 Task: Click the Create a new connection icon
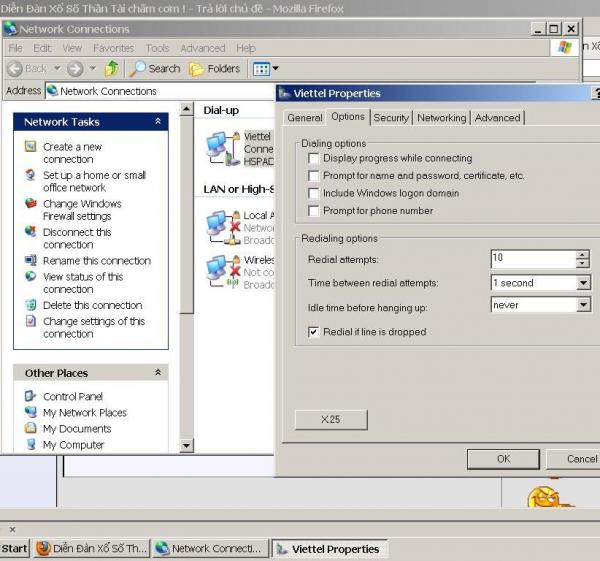pos(31,146)
